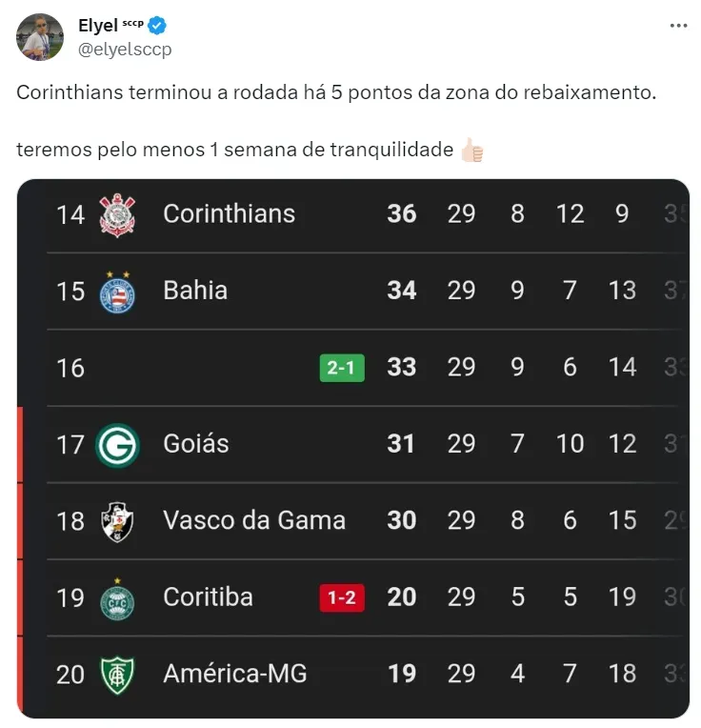Click the Vasco da Gama crest
Image resolution: width=701 pixels, height=728 pixels.
point(117,521)
